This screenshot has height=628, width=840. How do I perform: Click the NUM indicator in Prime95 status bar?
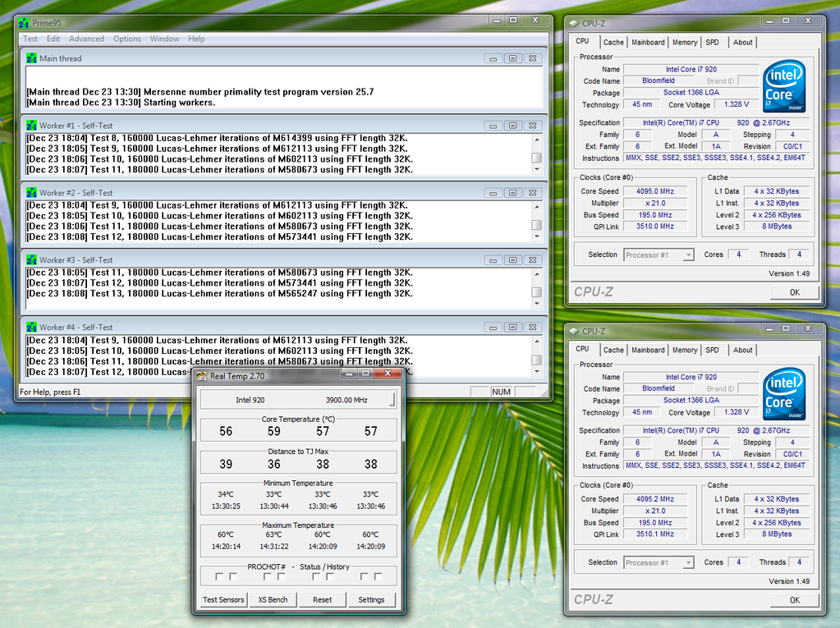tap(501, 392)
